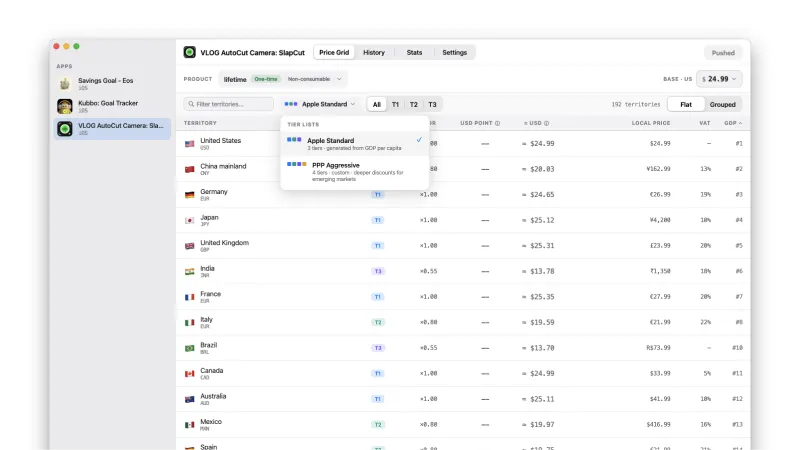
Task: Click India flag icon
Action: [x=190, y=271]
